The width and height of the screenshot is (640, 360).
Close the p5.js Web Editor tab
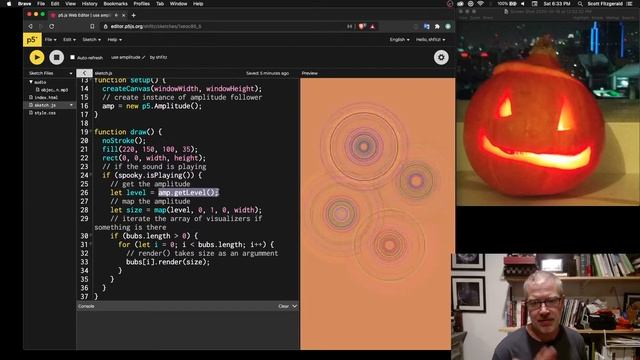[x=124, y=15]
